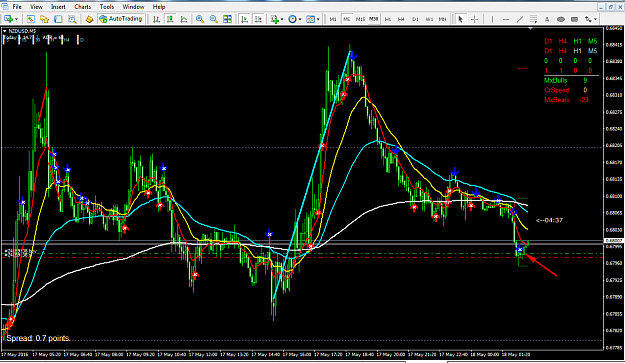Click the "Spread: 0.7 points" label
625x363 pixels.
click(38, 338)
